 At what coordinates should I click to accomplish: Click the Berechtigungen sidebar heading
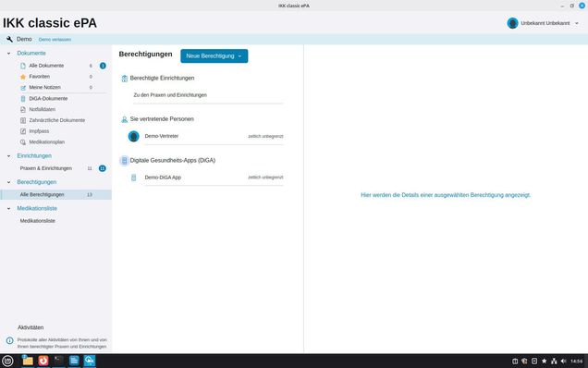pos(37,182)
